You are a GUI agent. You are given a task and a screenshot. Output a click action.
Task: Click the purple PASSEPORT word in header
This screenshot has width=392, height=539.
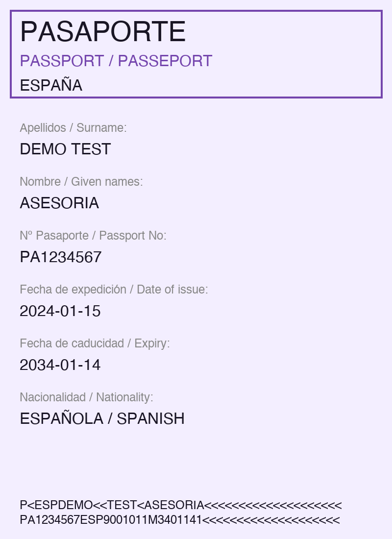pos(165,61)
